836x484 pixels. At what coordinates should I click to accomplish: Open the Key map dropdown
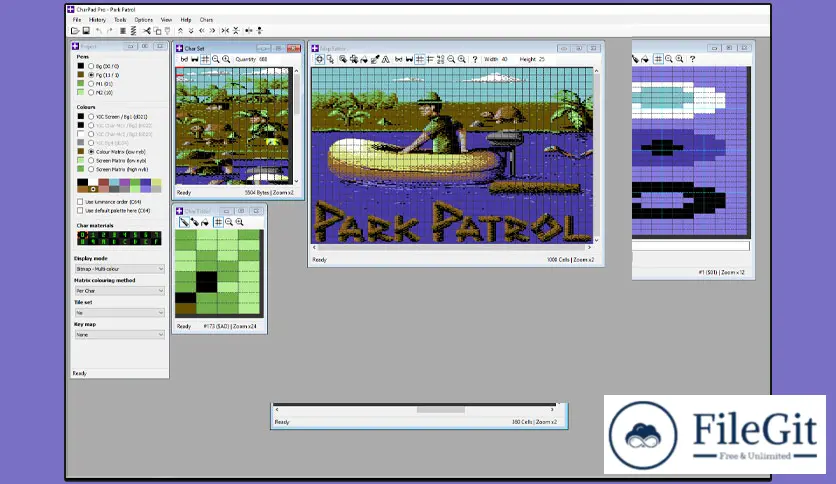[x=119, y=335]
